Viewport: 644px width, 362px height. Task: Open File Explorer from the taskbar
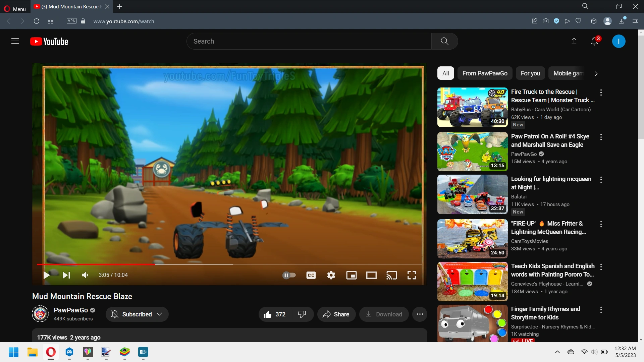[32, 352]
